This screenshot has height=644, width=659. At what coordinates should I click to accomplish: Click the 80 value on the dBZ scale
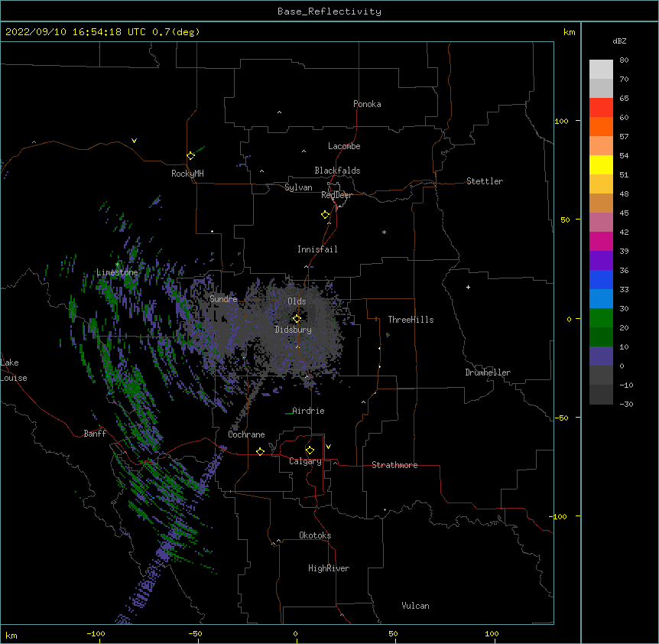coord(624,60)
